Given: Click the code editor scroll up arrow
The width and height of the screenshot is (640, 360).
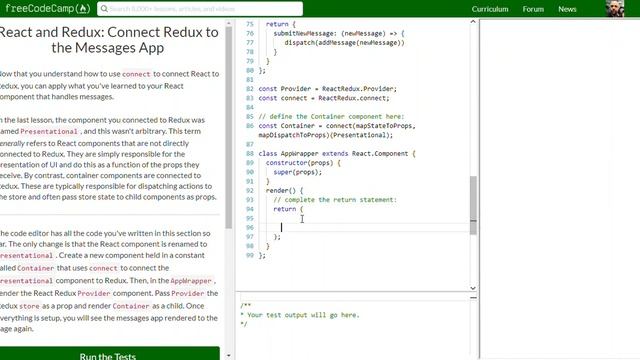Looking at the screenshot, I should coord(473,22).
